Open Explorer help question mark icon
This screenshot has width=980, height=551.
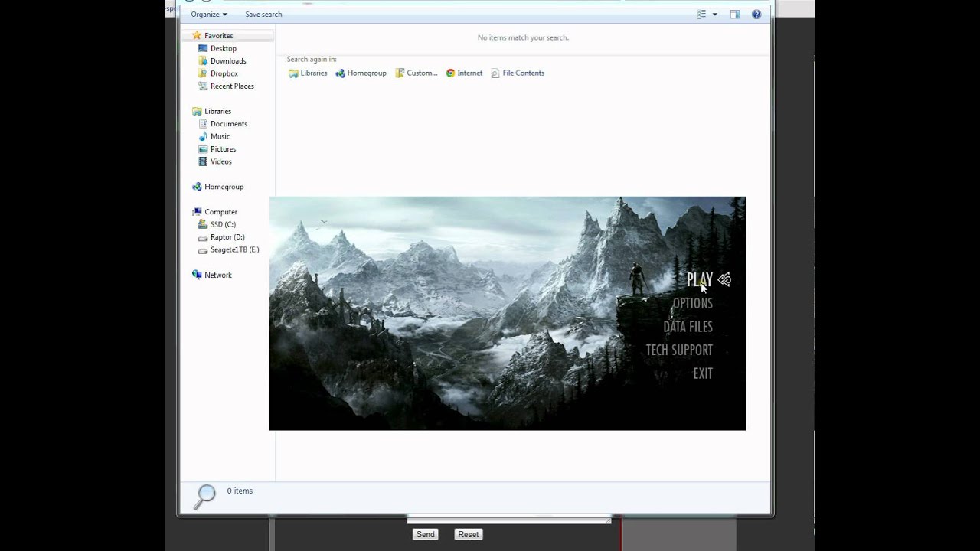pyautogui.click(x=756, y=14)
